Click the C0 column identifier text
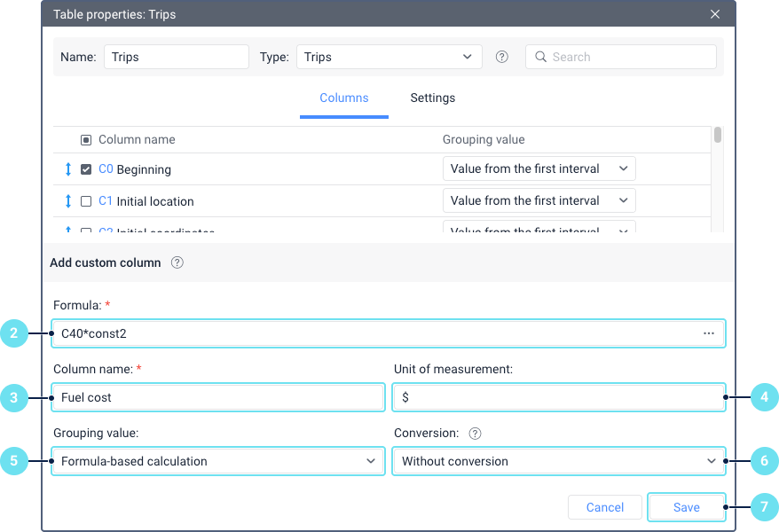779x532 pixels. point(106,169)
